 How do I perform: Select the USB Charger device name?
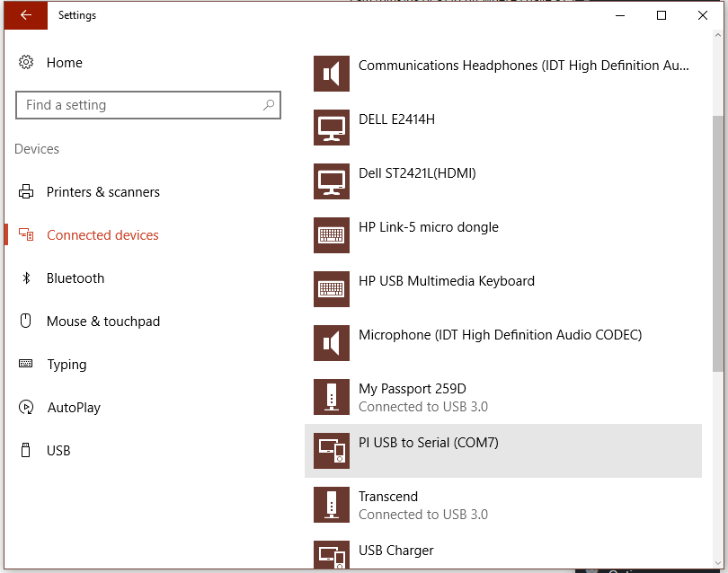(395, 551)
